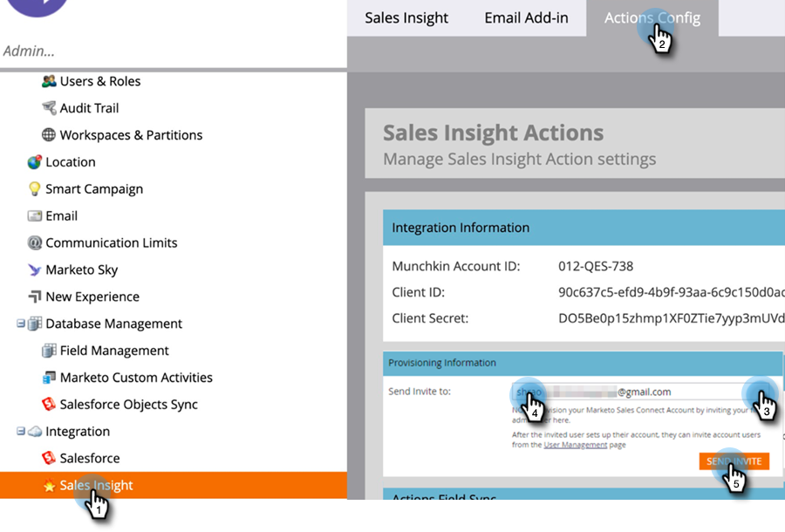Image resolution: width=785 pixels, height=532 pixels.
Task: Open the User Management link
Action: click(x=576, y=445)
